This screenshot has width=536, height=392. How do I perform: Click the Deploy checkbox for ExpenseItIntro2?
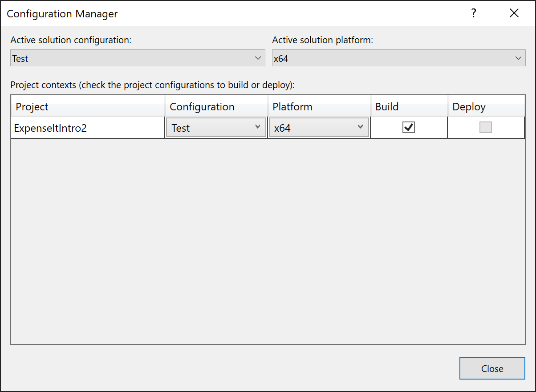[486, 127]
